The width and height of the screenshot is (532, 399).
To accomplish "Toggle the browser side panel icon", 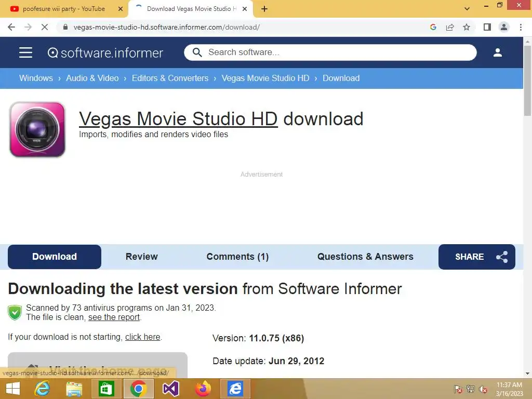I will [x=487, y=27].
